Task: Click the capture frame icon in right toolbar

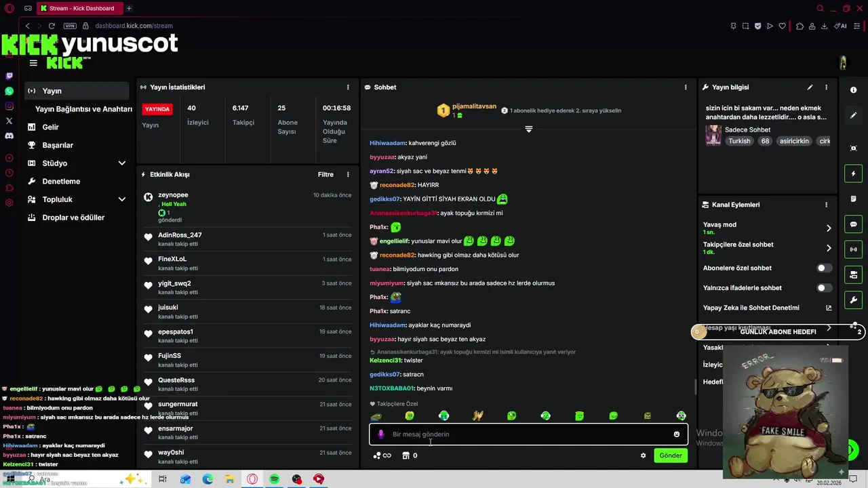Action: pyautogui.click(x=853, y=148)
